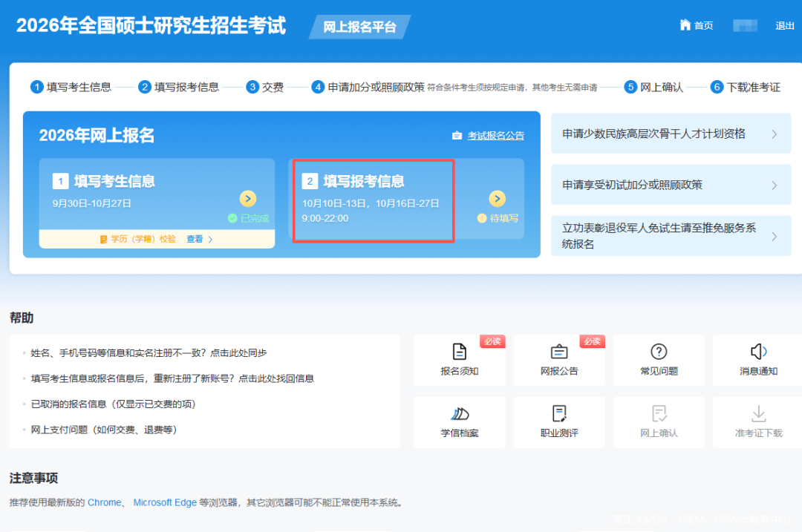Select step 1 填写考生信息 in progress bar
The width and height of the screenshot is (802, 532).
pyautogui.click(x=71, y=88)
